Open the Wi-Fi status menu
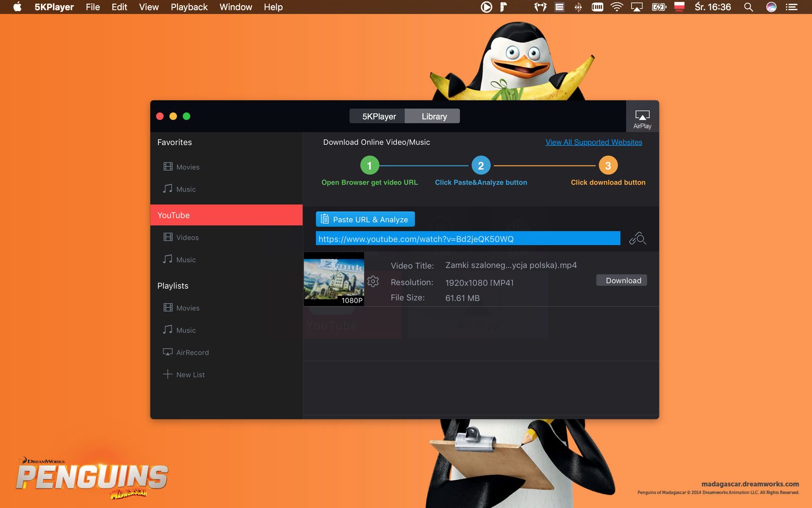The width and height of the screenshot is (812, 508). [x=617, y=7]
